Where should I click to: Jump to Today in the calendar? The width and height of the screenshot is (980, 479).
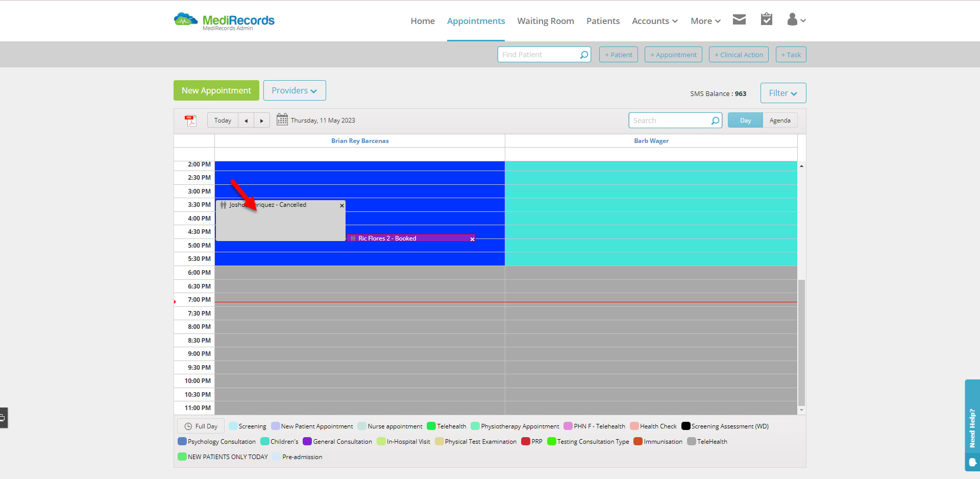click(223, 121)
